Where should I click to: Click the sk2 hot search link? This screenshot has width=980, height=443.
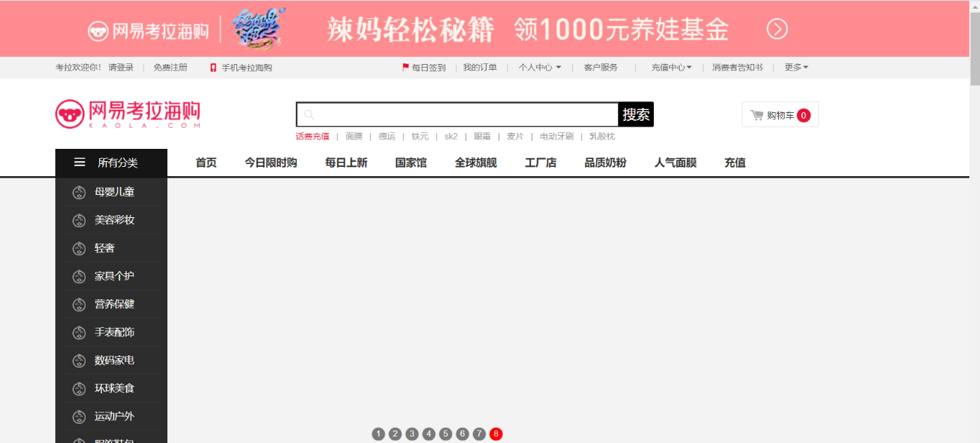click(451, 136)
